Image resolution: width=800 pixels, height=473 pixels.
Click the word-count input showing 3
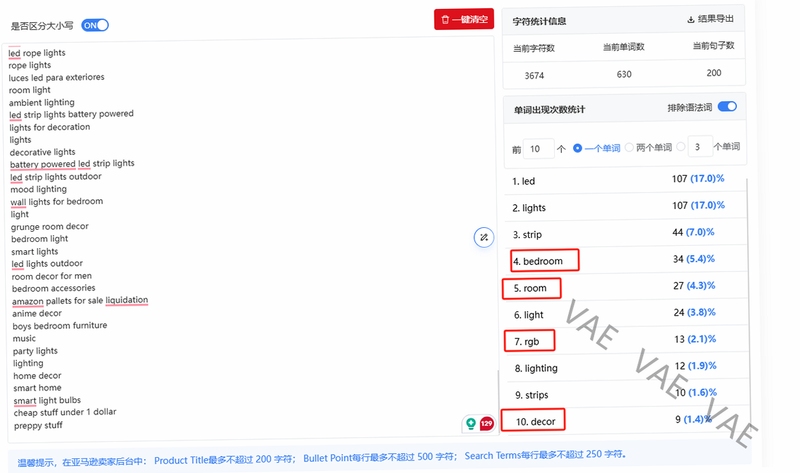coord(699,147)
